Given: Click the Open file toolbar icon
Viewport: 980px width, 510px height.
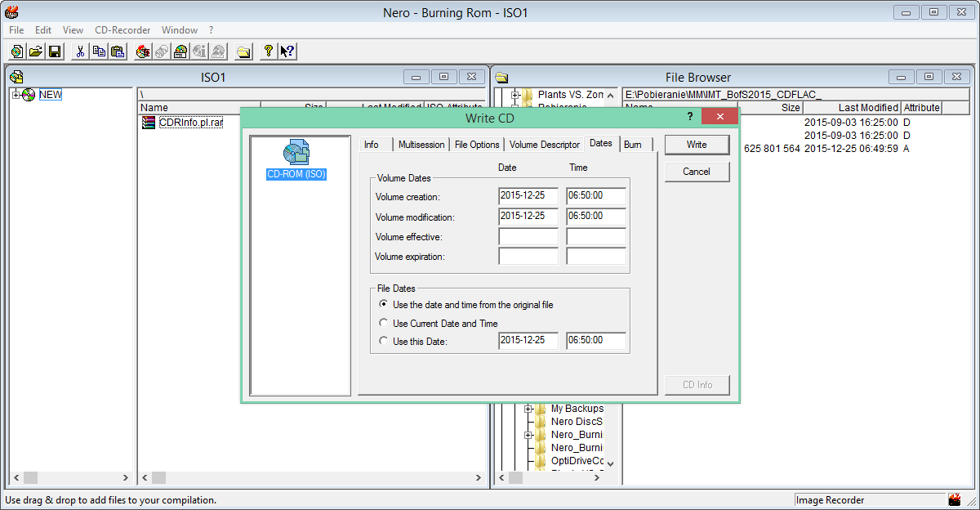Looking at the screenshot, I should [x=36, y=51].
